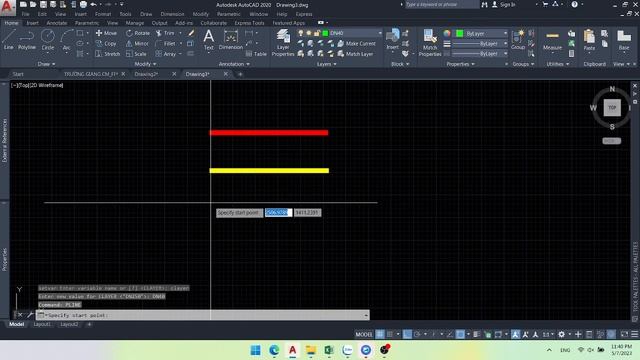Open AutoCAD from the Windows taskbar

(x=292, y=350)
